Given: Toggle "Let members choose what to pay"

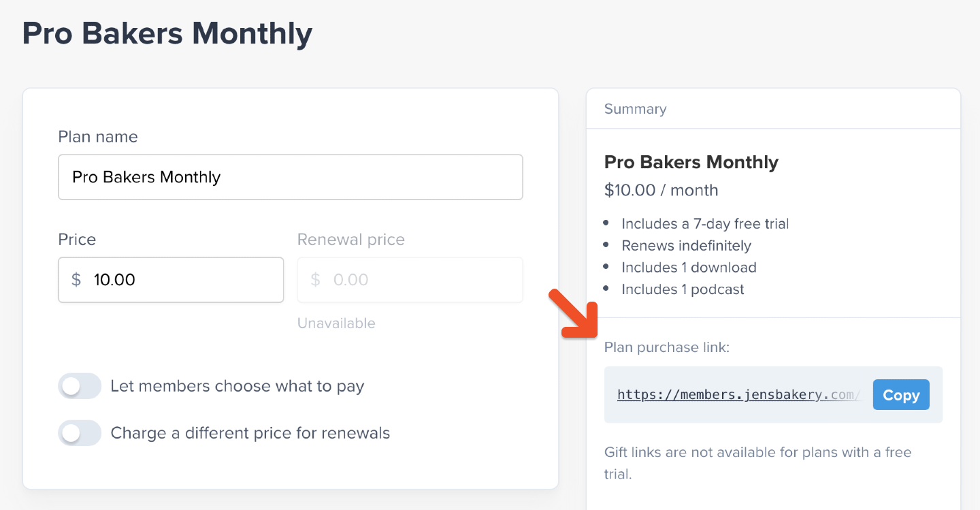Looking at the screenshot, I should pyautogui.click(x=80, y=386).
